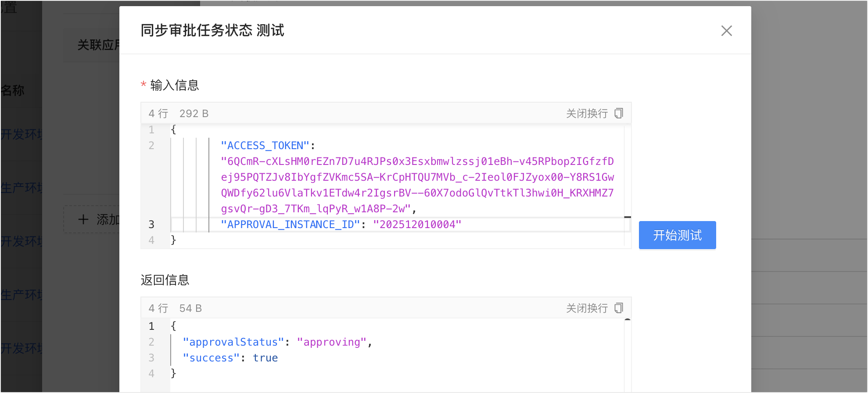Click the input editor scrollbar marker

pos(628,217)
